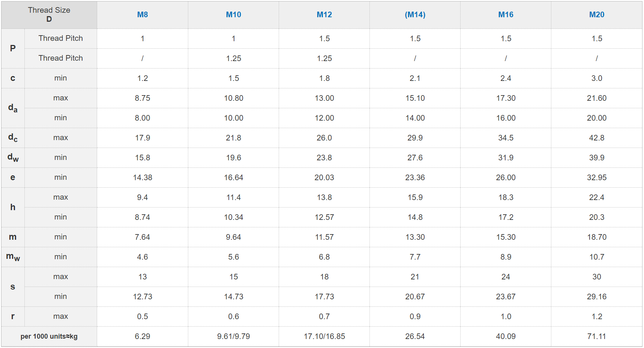Open the (M14) thread size link
This screenshot has width=644, height=348.
click(x=415, y=15)
